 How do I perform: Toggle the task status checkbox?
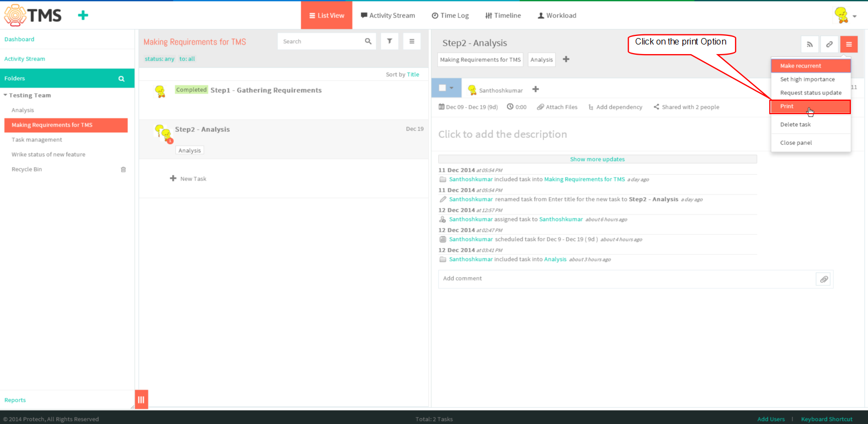point(443,88)
